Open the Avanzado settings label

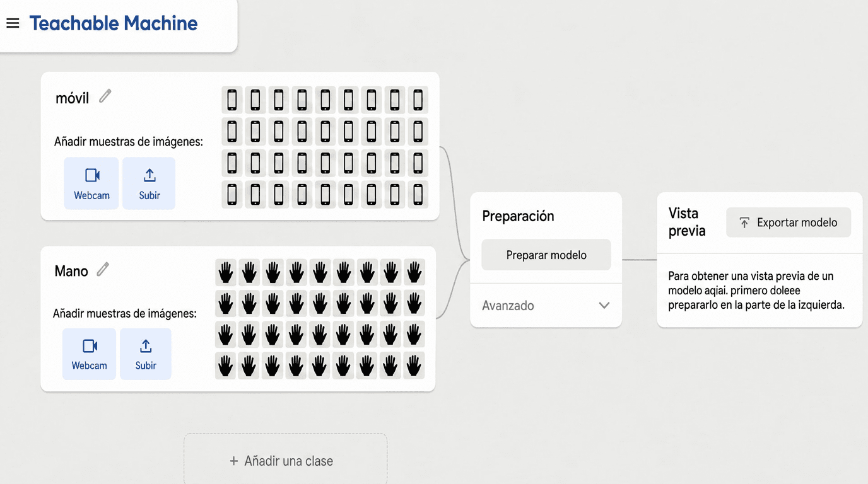coord(508,306)
